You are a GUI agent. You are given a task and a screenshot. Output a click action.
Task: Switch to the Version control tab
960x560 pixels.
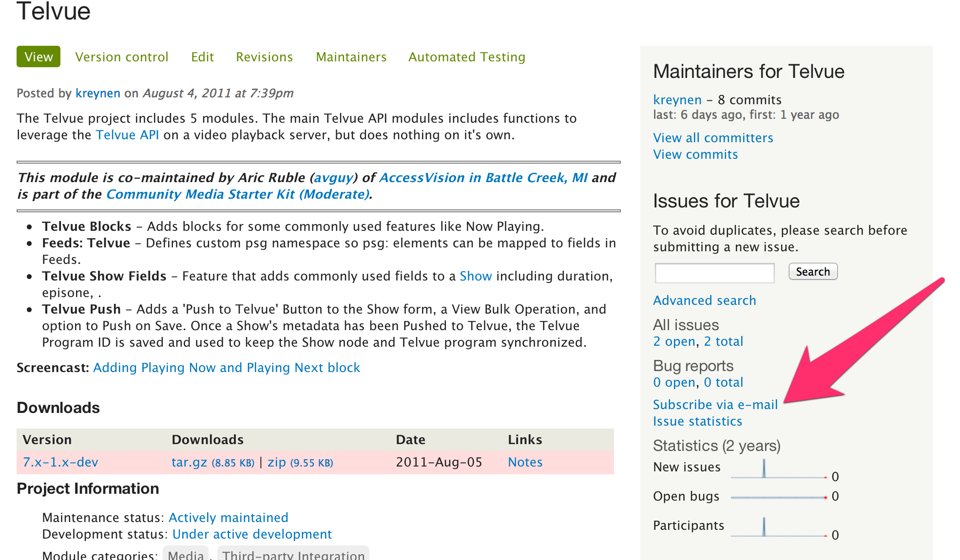[x=121, y=57]
